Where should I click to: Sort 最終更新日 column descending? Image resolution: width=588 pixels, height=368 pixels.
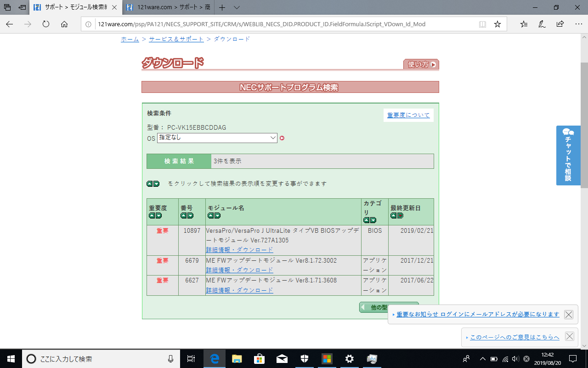click(400, 216)
